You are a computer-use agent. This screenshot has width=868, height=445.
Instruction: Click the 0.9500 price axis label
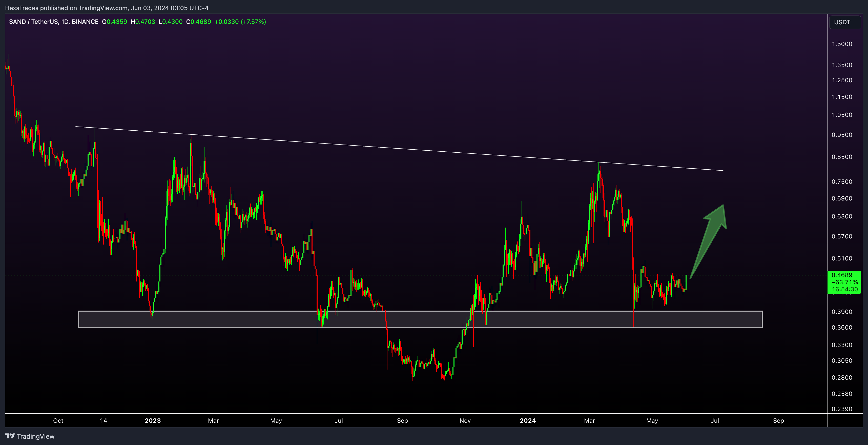(x=842, y=135)
